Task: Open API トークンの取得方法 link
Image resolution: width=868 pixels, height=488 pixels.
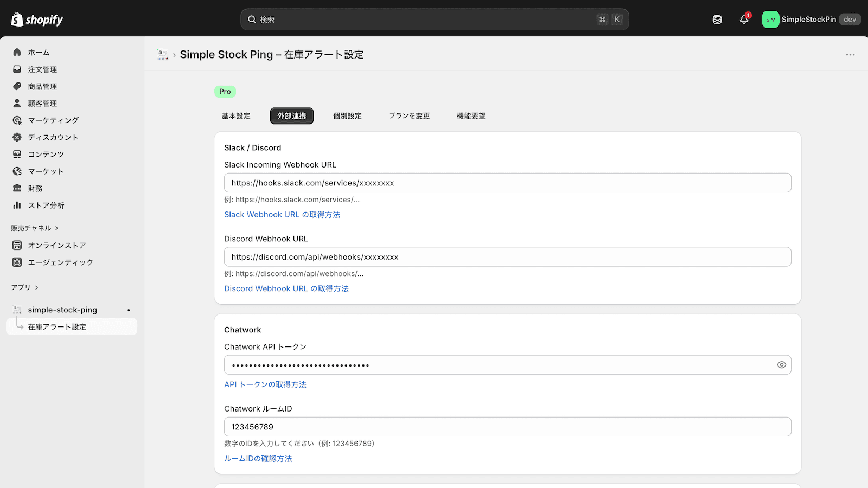Action: click(265, 384)
